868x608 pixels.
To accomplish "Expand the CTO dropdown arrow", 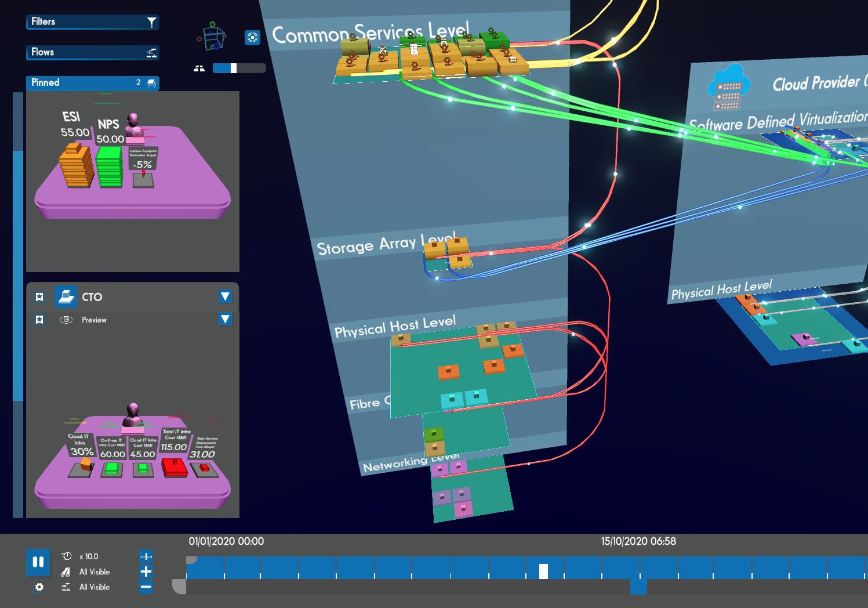I will click(x=226, y=297).
